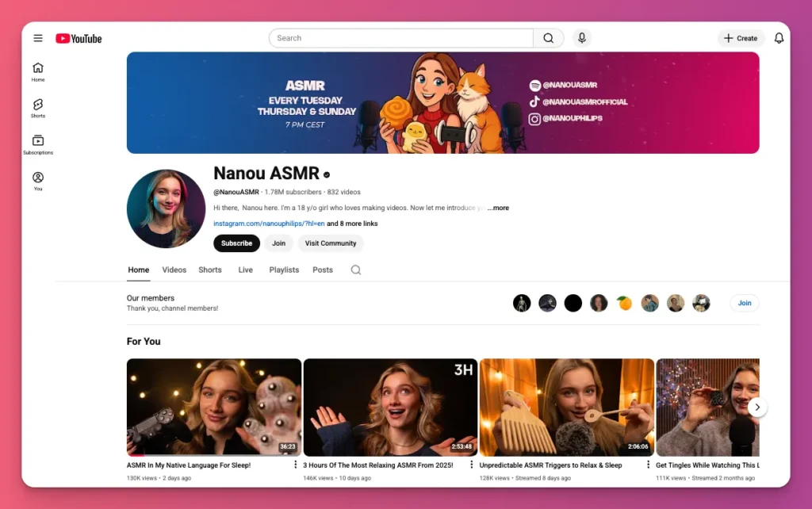Image resolution: width=812 pixels, height=509 pixels.
Task: Expand the channel description with more
Action: [x=498, y=207]
